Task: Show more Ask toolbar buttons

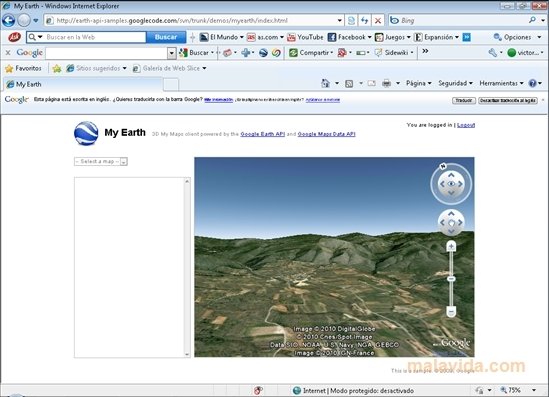Action: (x=466, y=37)
